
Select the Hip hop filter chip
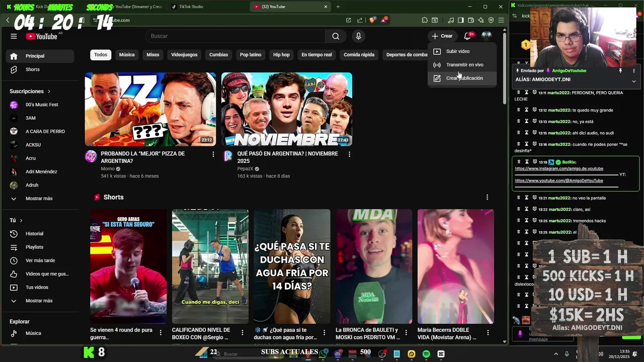pos(281,55)
